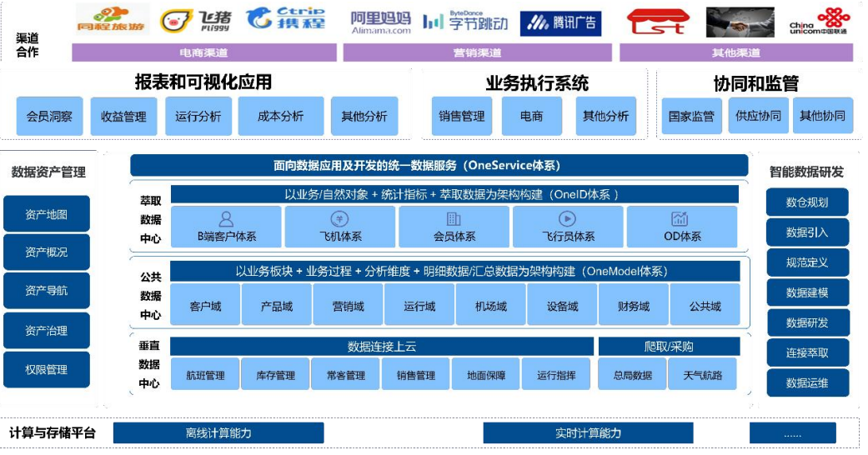The width and height of the screenshot is (868, 455).
Task: Select the 腾讯广告 logo
Action: click(x=560, y=22)
